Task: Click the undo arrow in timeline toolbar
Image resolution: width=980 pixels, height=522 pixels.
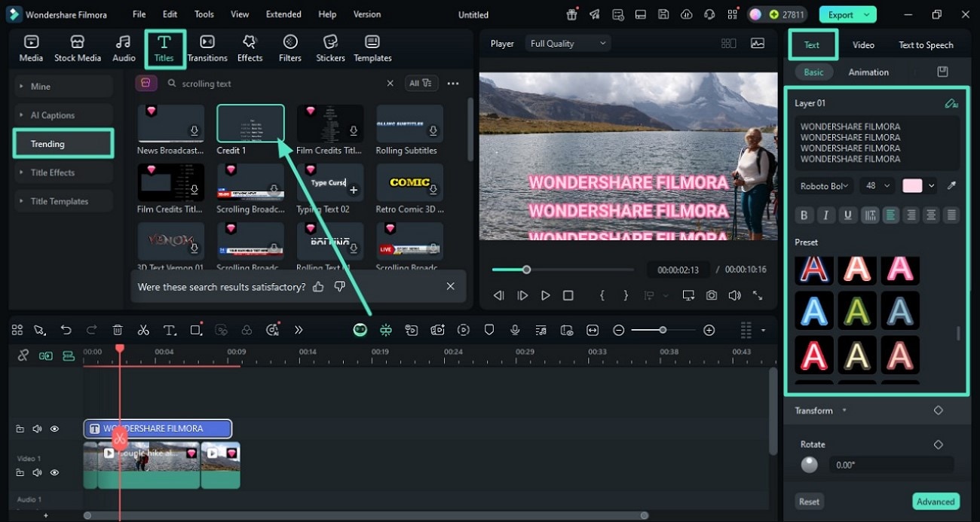Action: (66, 330)
